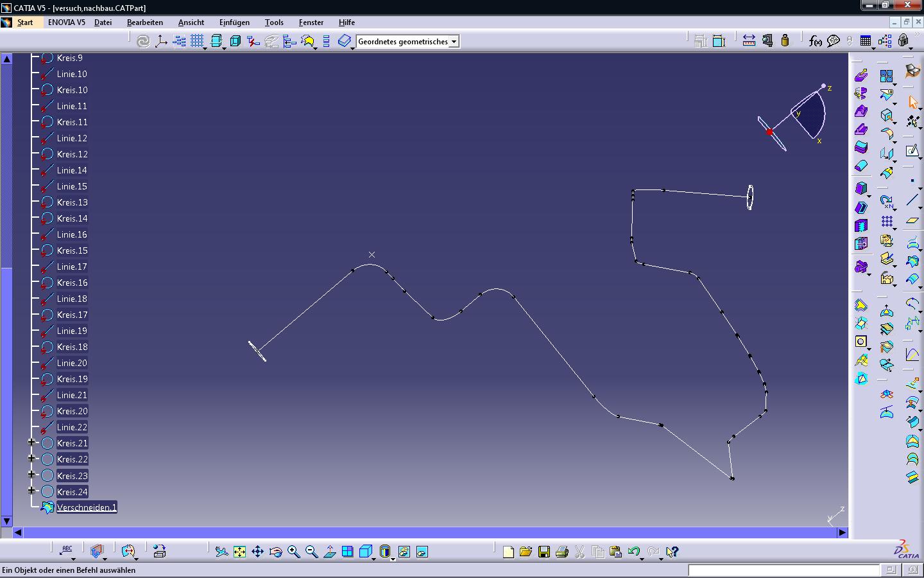The height and width of the screenshot is (578, 924).
Task: Click the multi-view window icon
Action: (347, 552)
